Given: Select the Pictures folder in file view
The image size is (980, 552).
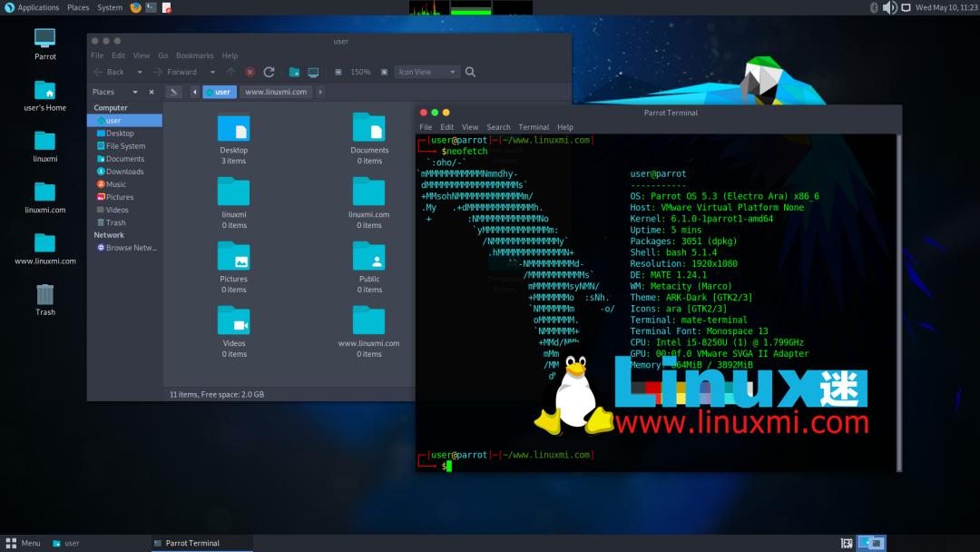Looking at the screenshot, I should click(234, 268).
